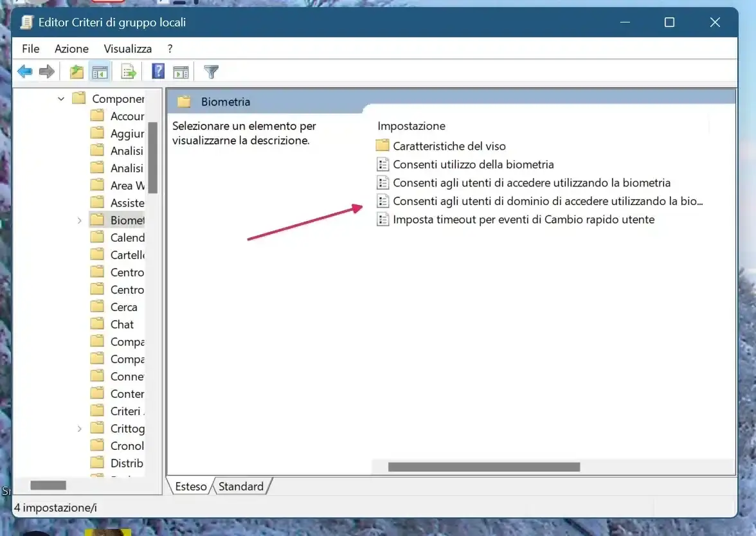Screen dimensions: 756x536
Task: Click the settings list horizontal scrollbar
Action: (483, 467)
